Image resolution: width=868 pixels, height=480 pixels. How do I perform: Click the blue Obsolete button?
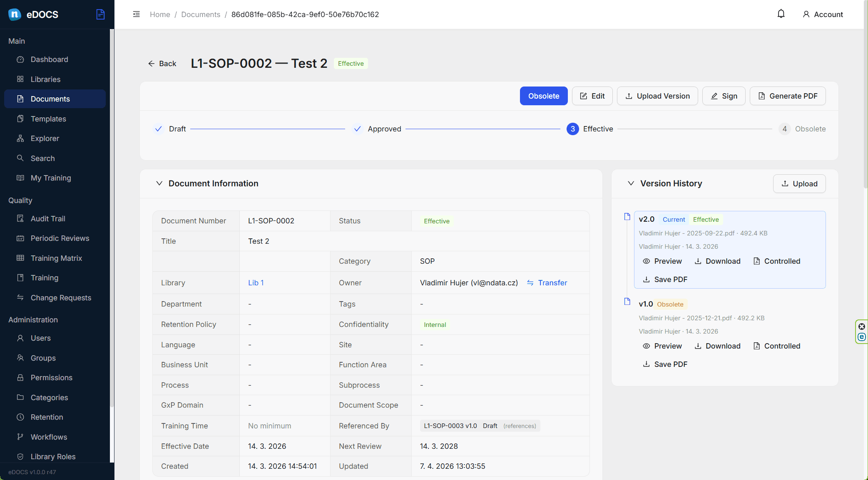click(544, 96)
